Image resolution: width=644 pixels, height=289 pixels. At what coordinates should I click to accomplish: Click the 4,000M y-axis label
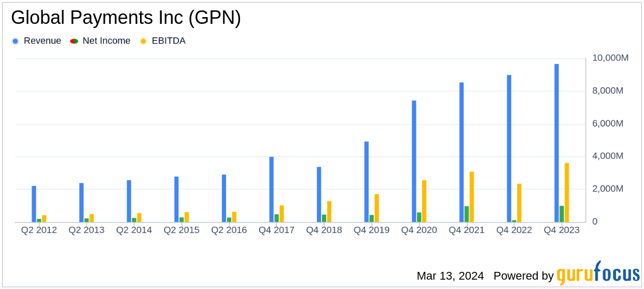tap(608, 156)
